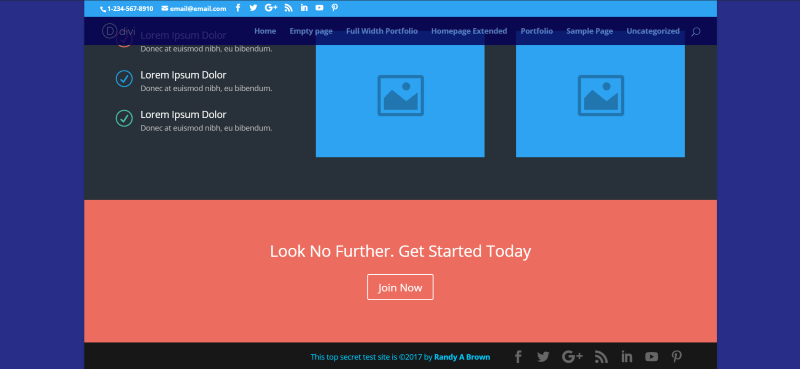Open the Pinterest icon in the footer
The image size is (800, 369).
point(677,357)
